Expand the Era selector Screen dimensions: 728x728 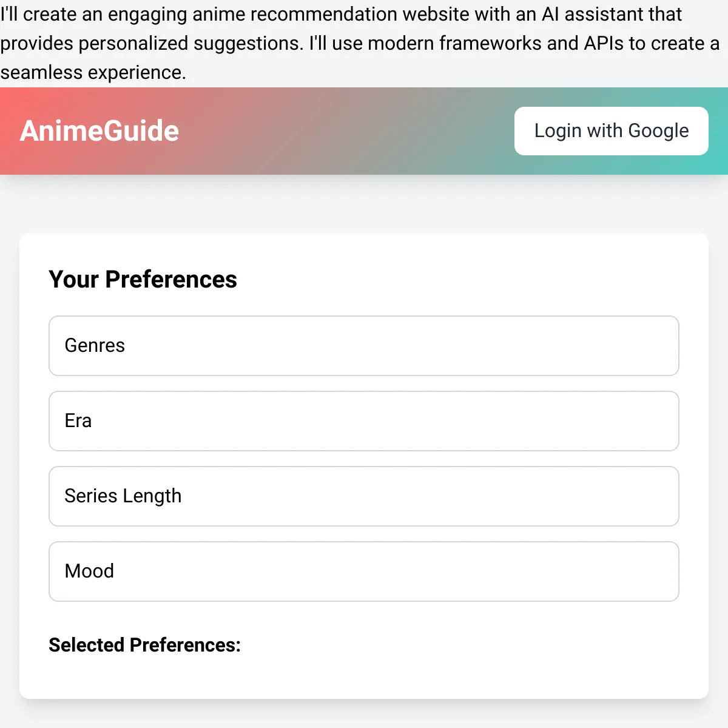[x=364, y=421]
